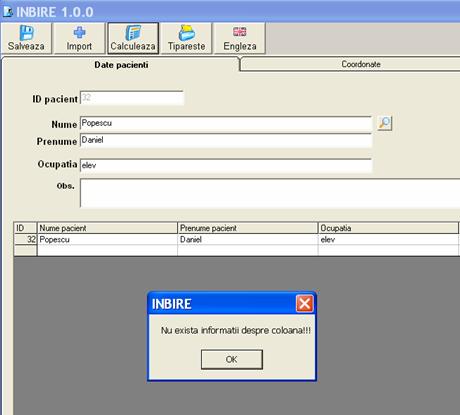Image resolution: width=460 pixels, height=415 pixels.
Task: Click the Prenume pacient column header
Action: point(248,228)
